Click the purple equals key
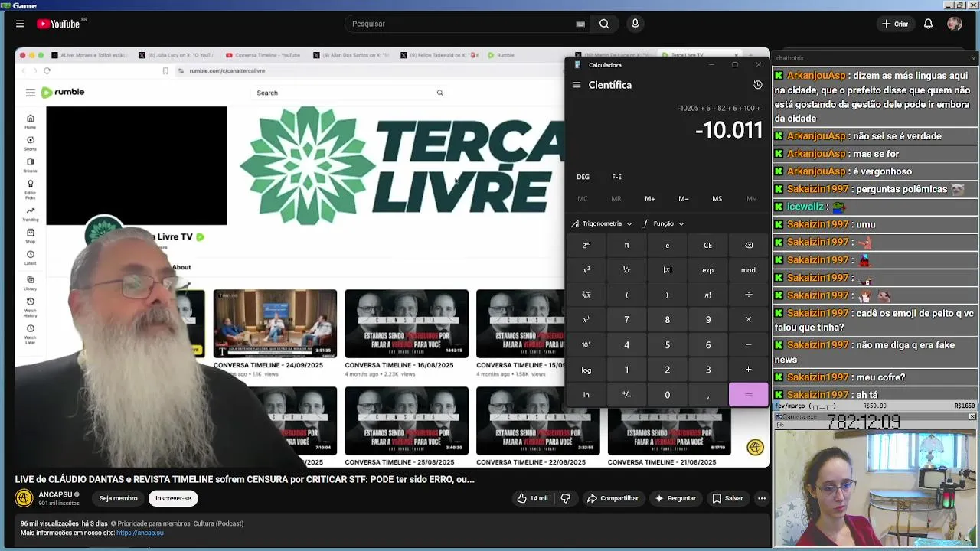 point(748,395)
